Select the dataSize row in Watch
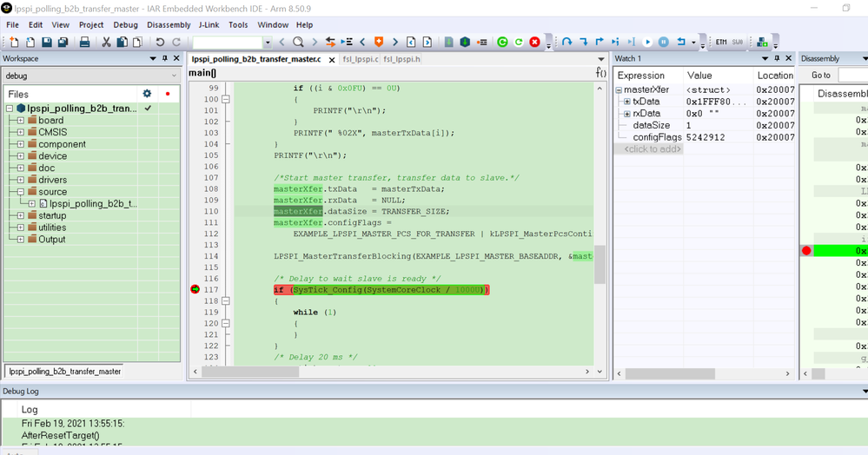868x455 pixels. click(x=704, y=125)
